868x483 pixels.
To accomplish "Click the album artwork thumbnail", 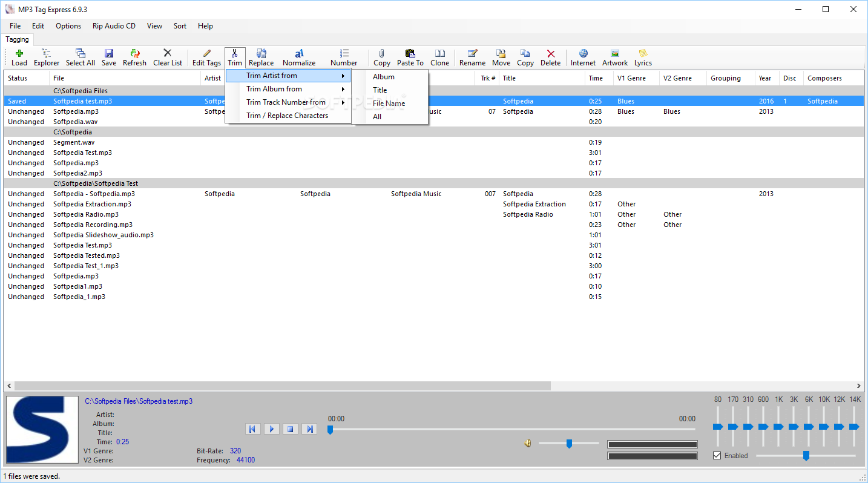I will pyautogui.click(x=42, y=430).
